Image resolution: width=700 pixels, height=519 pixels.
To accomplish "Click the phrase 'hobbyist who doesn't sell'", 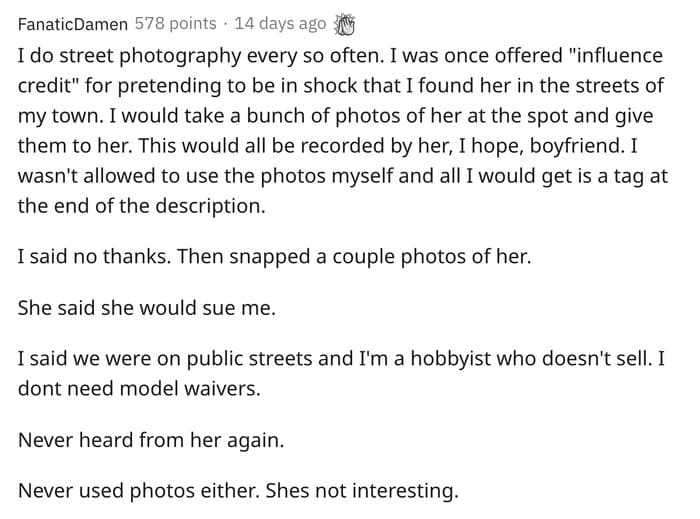I will point(529,359).
